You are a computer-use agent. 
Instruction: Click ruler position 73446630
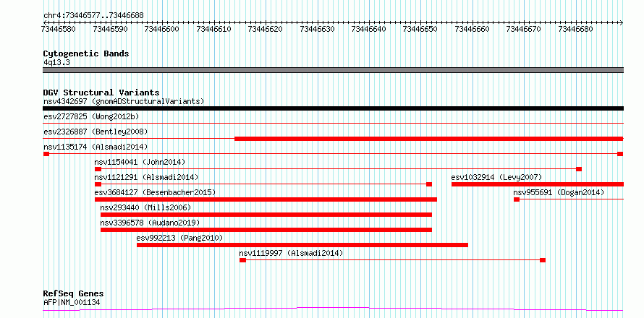[x=317, y=29]
